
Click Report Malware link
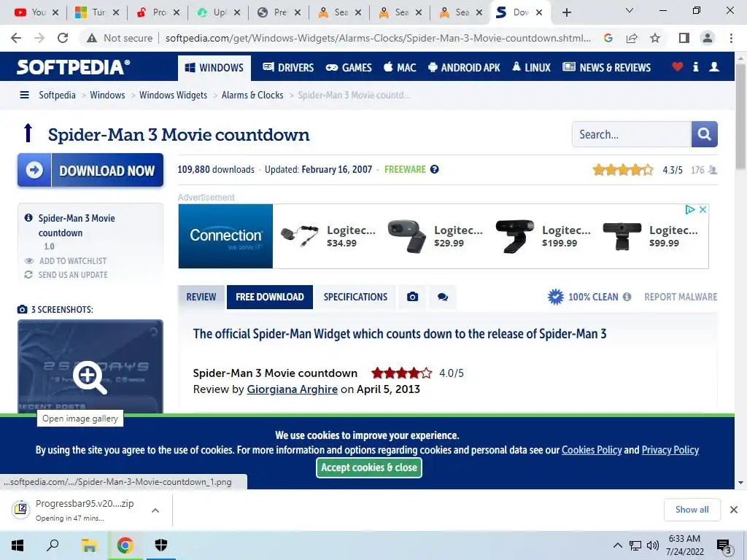[x=681, y=297]
